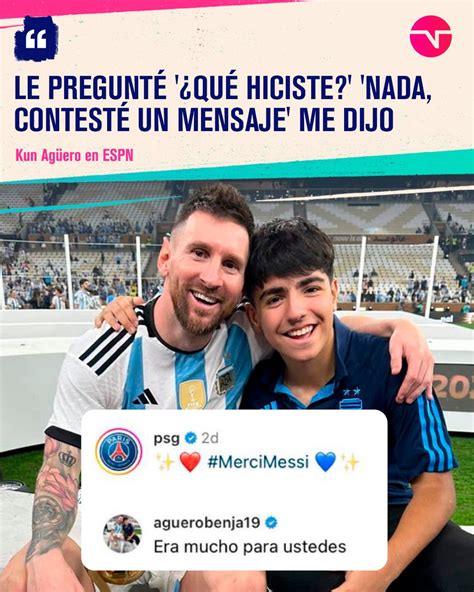Click the 'Kun Agüero en ESPN' caption

click(74, 155)
